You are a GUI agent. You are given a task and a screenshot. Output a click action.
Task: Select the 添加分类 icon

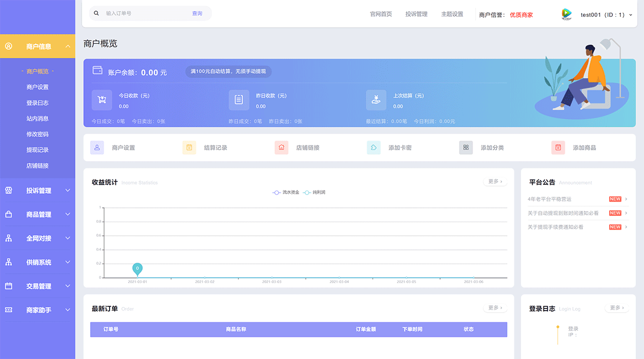click(x=466, y=147)
